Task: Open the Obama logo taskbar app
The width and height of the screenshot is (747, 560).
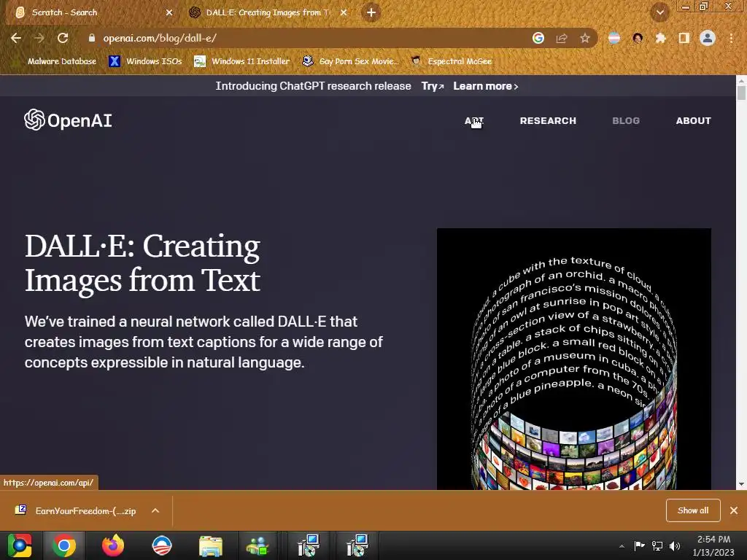Action: point(161,545)
